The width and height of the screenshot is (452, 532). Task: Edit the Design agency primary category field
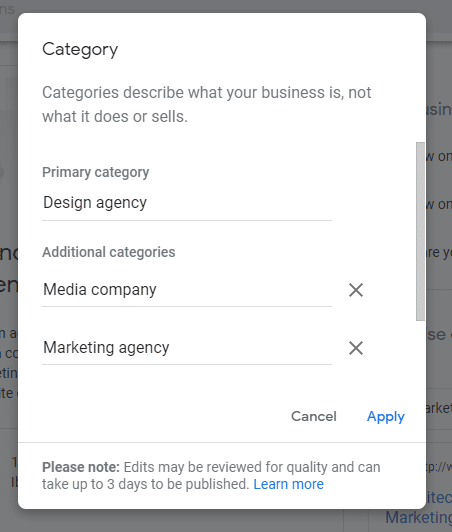pos(187,203)
